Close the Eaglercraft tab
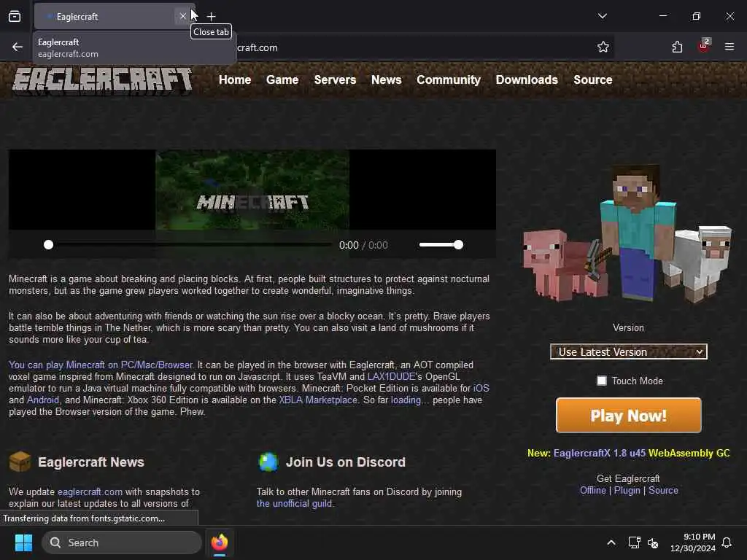The image size is (747, 560). [x=183, y=16]
